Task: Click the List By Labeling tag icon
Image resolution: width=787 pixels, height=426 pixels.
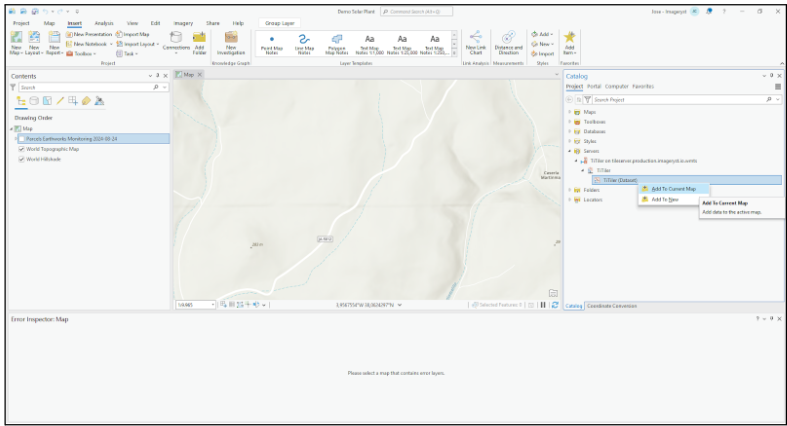Action: pyautogui.click(x=86, y=101)
